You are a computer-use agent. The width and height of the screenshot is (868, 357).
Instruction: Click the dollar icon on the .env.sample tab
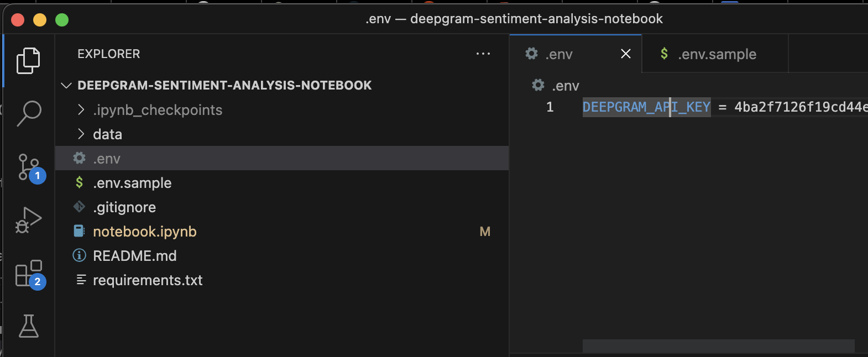click(664, 53)
